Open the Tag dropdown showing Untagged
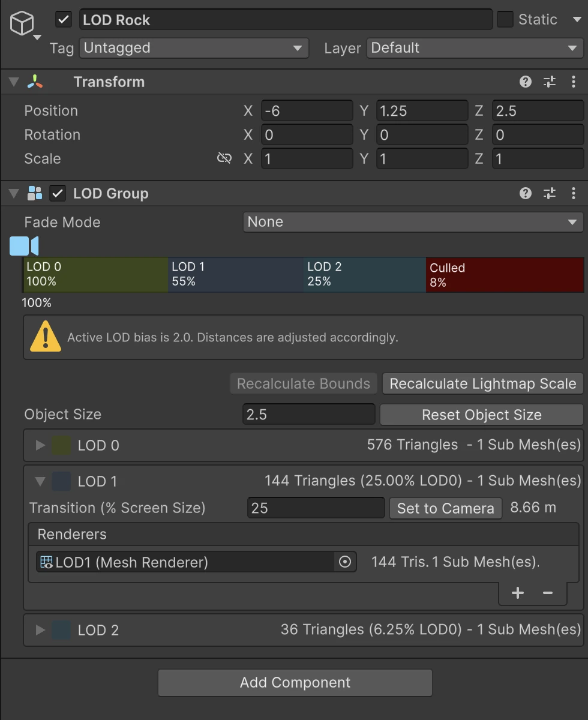 pyautogui.click(x=194, y=48)
